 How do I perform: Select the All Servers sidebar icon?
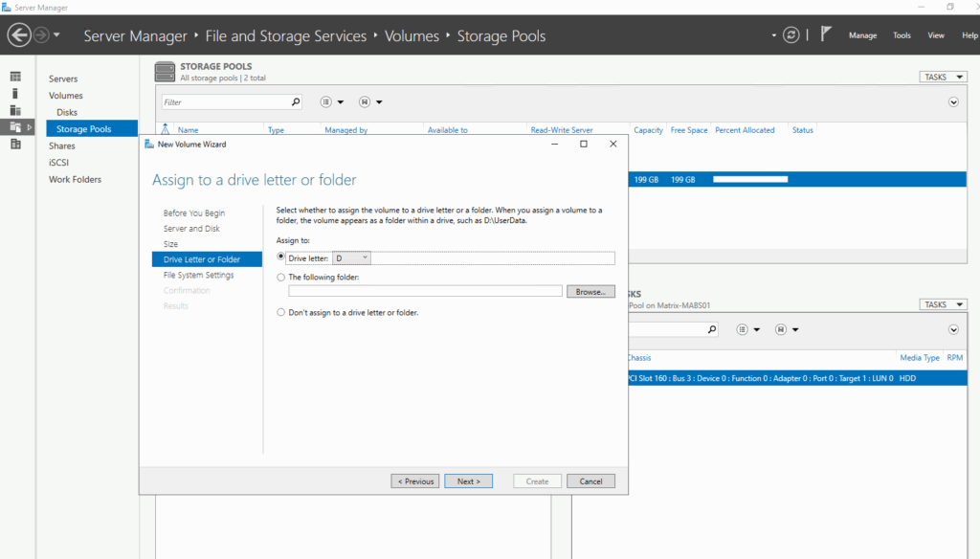(x=15, y=110)
